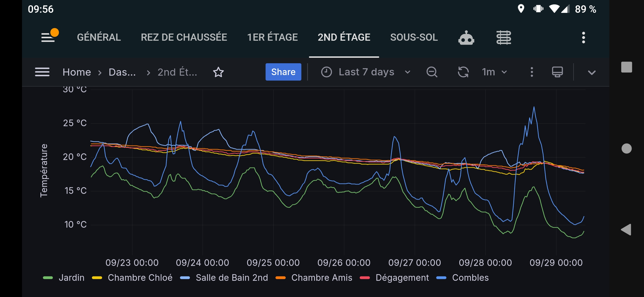Expand the collapsed top toolbar chevron

(x=592, y=73)
